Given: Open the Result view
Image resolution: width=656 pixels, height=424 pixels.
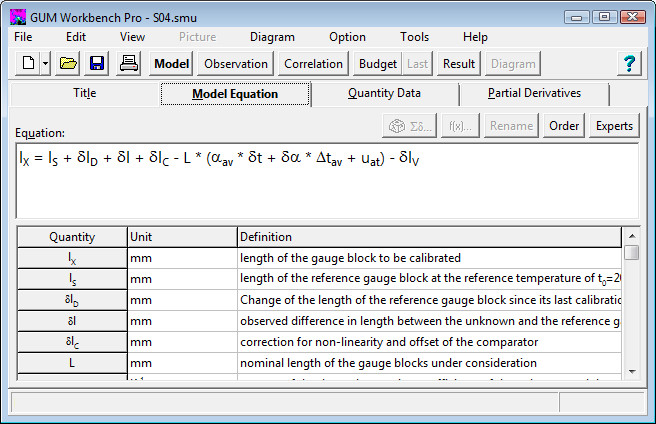Looking at the screenshot, I should coord(459,64).
